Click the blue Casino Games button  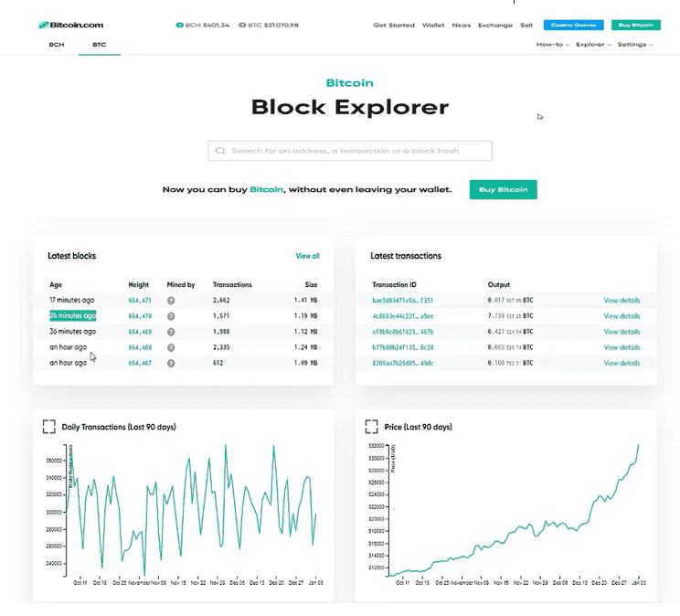[x=573, y=26]
